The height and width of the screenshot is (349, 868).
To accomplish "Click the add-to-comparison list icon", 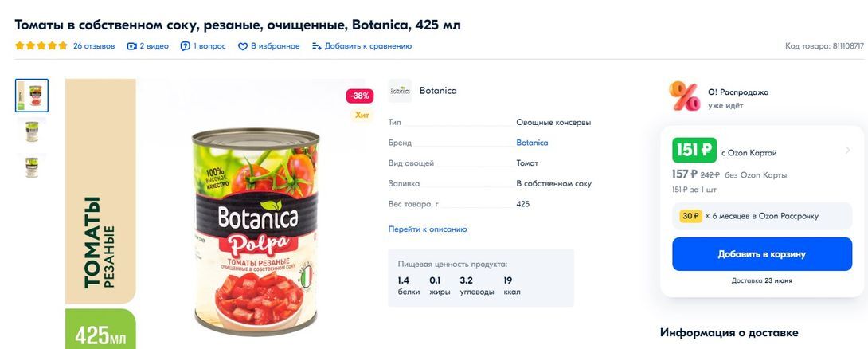I will 316,46.
